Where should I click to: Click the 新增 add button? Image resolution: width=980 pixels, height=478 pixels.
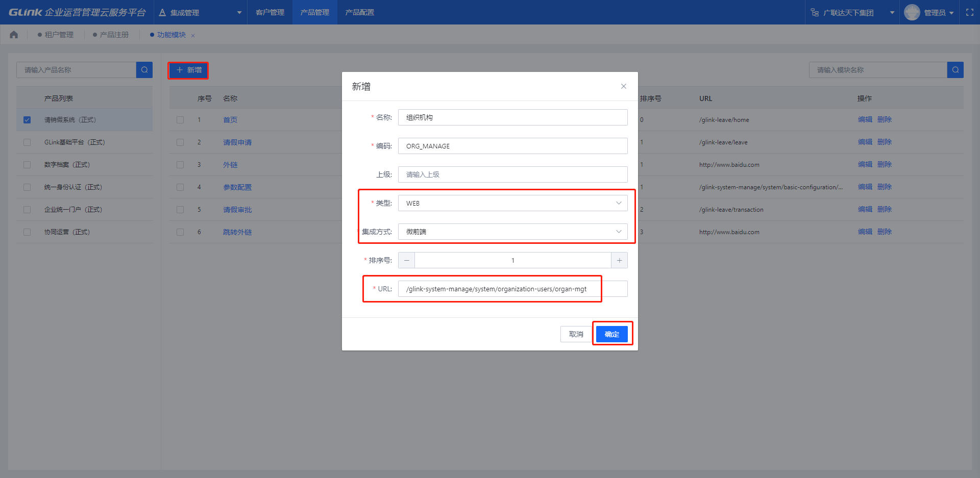pyautogui.click(x=188, y=70)
